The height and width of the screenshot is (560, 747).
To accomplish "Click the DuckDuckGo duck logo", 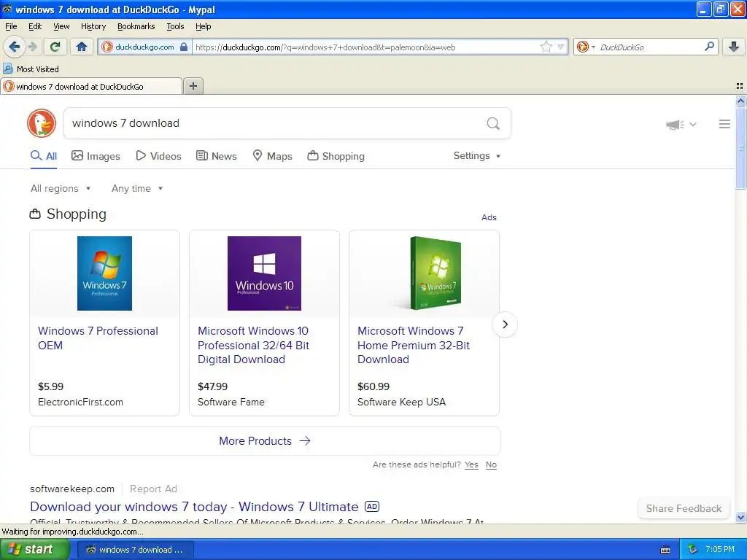I will [42, 123].
